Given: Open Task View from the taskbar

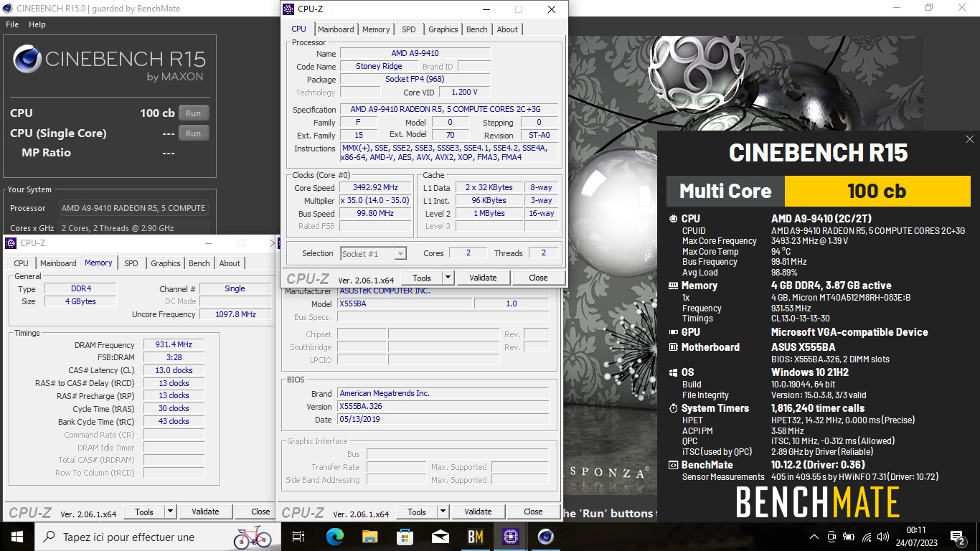Looking at the screenshot, I should pyautogui.click(x=299, y=537).
